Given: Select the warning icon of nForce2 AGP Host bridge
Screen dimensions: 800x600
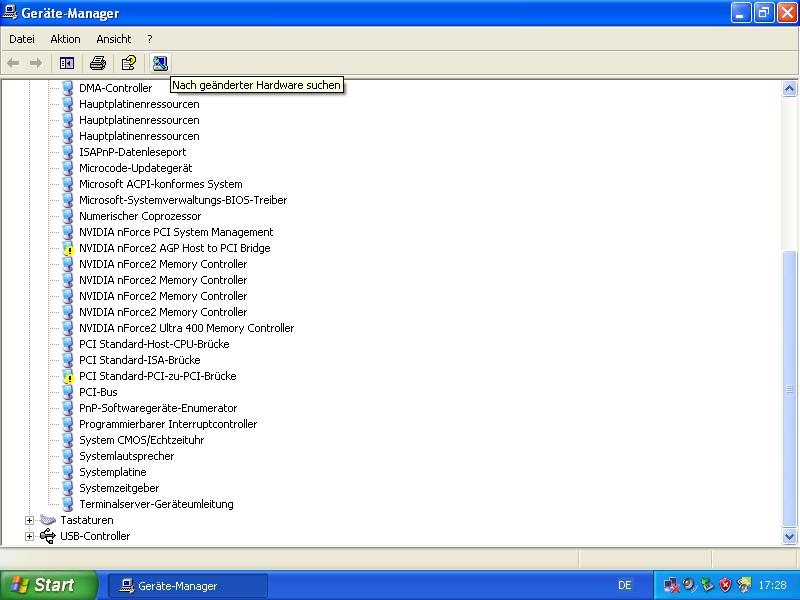Looking at the screenshot, I should coord(68,249).
